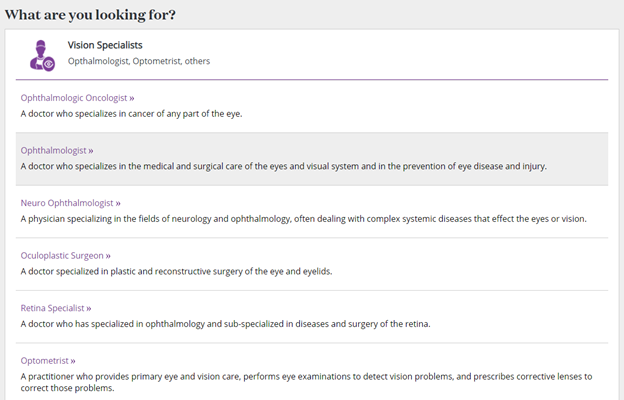Click the Optometrist primary eye care description
Image resolution: width=624 pixels, height=400 pixels.
(306, 382)
